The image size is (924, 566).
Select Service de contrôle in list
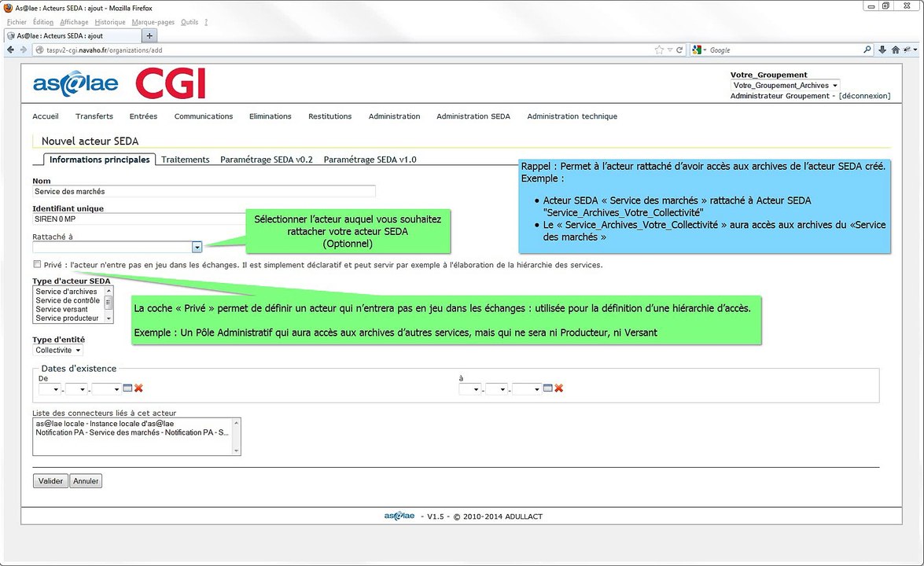[68, 300]
